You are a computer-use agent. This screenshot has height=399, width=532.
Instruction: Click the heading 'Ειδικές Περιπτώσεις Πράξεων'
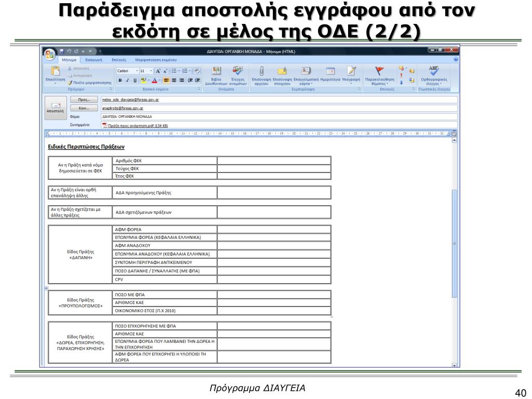pyautogui.click(x=86, y=147)
